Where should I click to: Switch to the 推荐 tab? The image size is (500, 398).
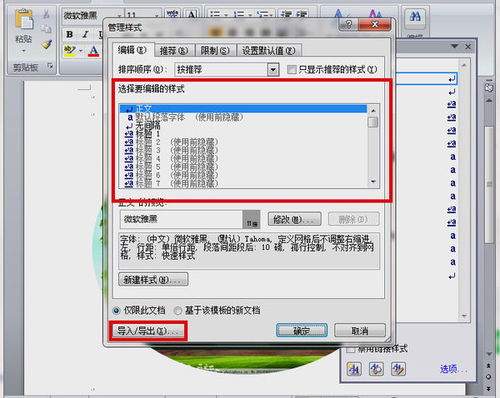[174, 51]
